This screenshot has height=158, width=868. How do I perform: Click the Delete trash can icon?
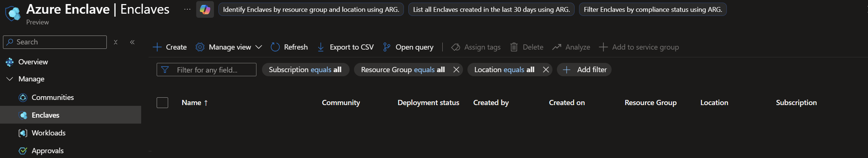pyautogui.click(x=514, y=47)
